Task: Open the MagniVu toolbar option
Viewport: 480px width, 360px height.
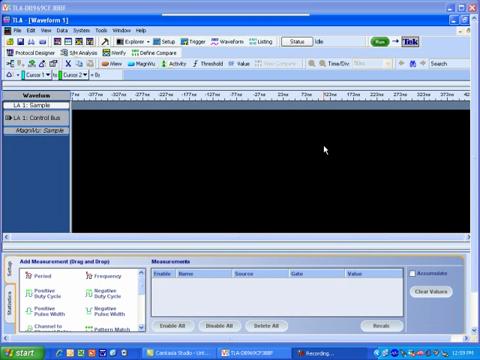Action: (142, 64)
